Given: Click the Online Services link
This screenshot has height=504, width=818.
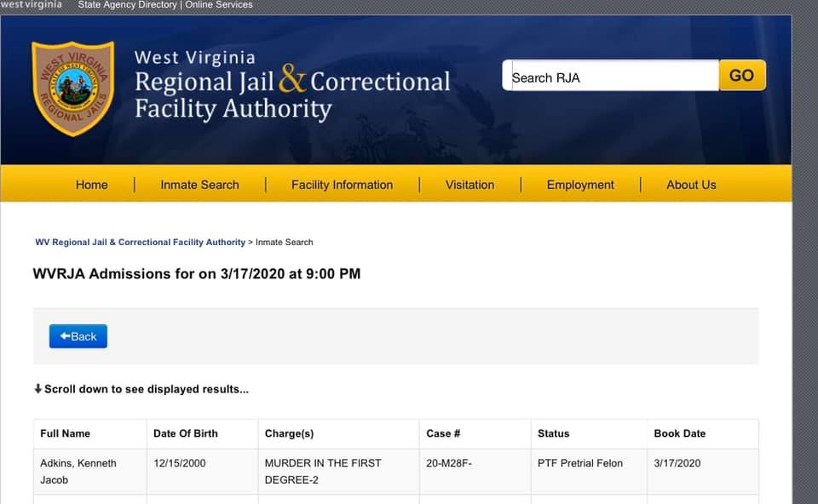Looking at the screenshot, I should point(219,5).
